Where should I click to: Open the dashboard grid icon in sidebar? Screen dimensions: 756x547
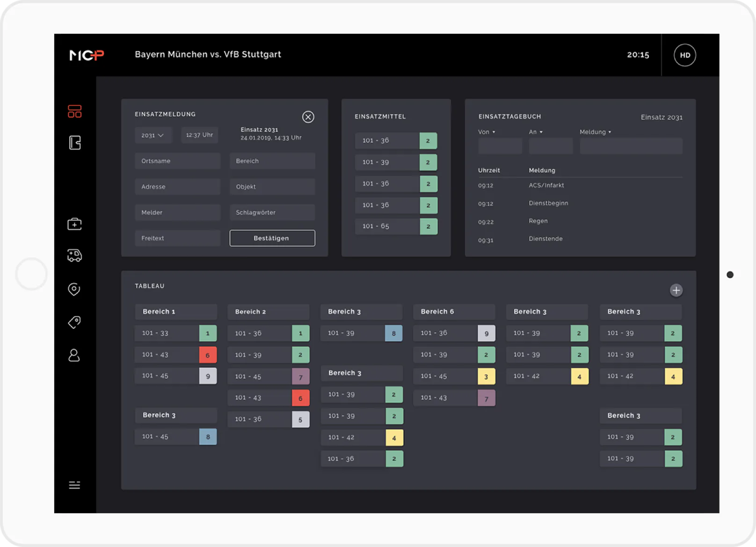coord(74,111)
